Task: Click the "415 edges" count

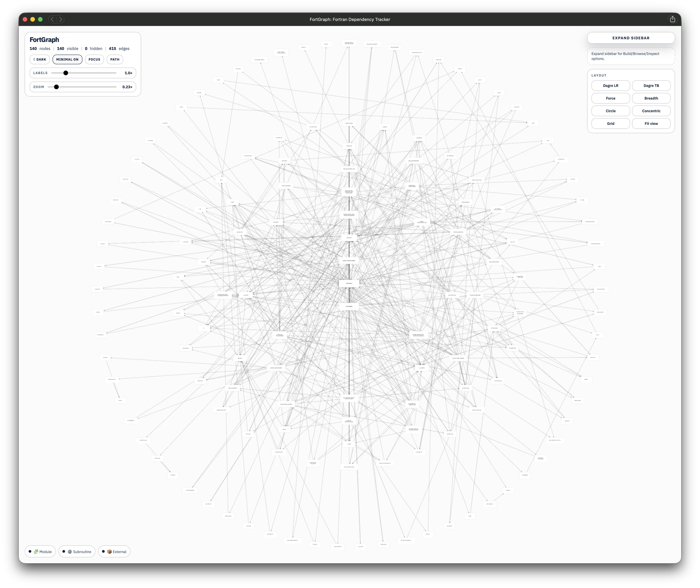Action: click(119, 49)
